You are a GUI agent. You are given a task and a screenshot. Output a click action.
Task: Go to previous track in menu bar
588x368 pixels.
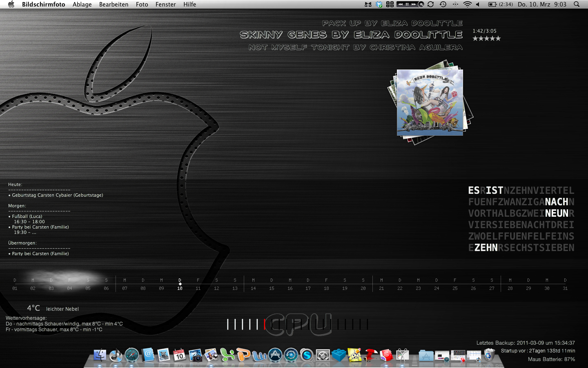[401, 4]
